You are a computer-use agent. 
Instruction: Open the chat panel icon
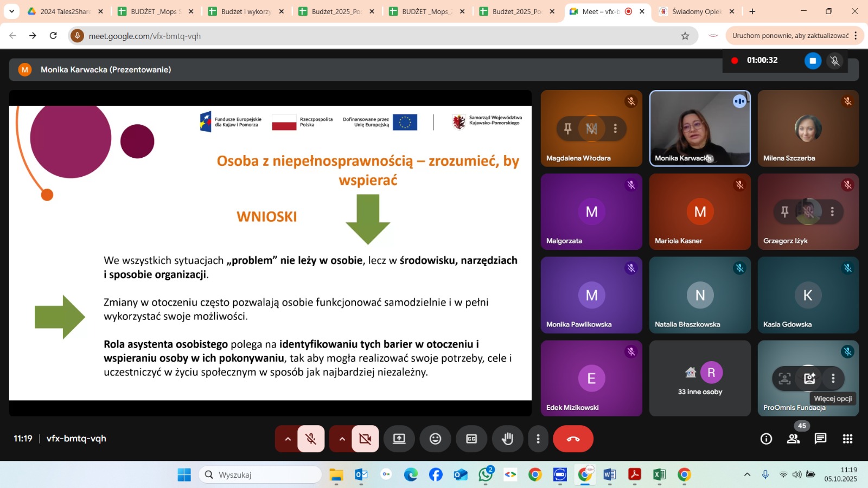[x=820, y=439]
